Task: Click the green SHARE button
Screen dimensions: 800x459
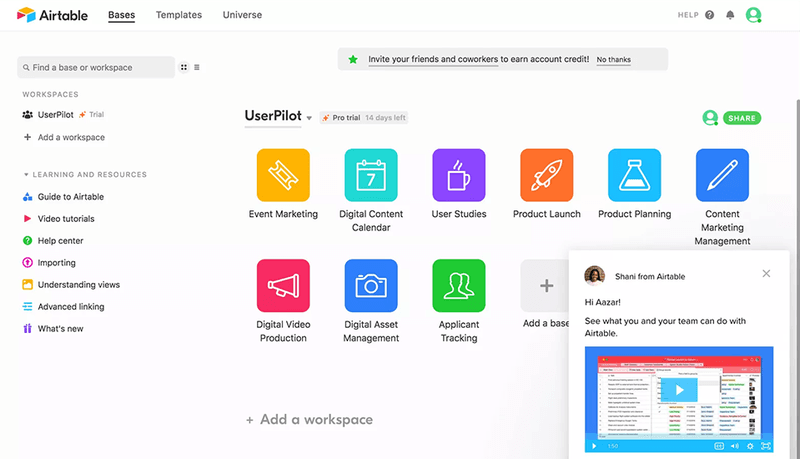Action: click(x=742, y=118)
